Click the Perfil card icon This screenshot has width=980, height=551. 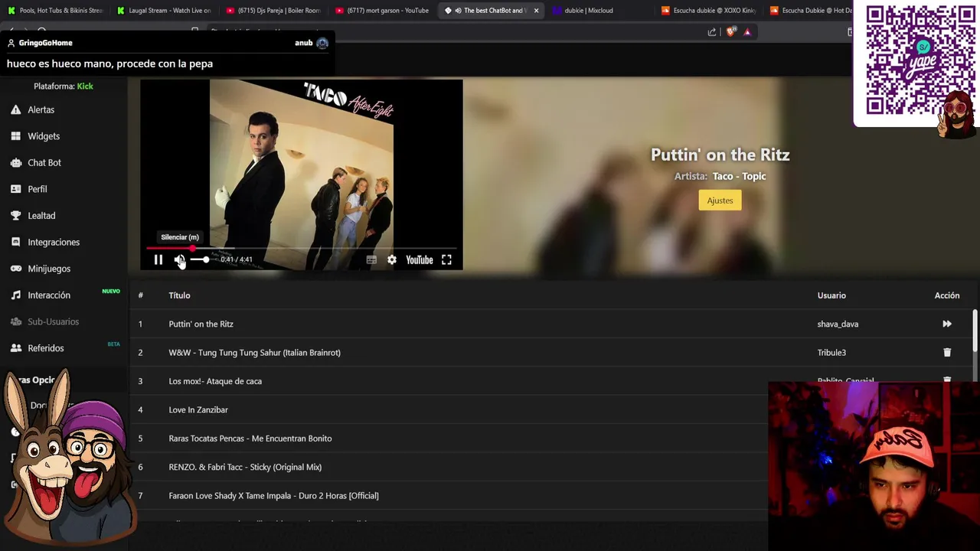pyautogui.click(x=15, y=189)
